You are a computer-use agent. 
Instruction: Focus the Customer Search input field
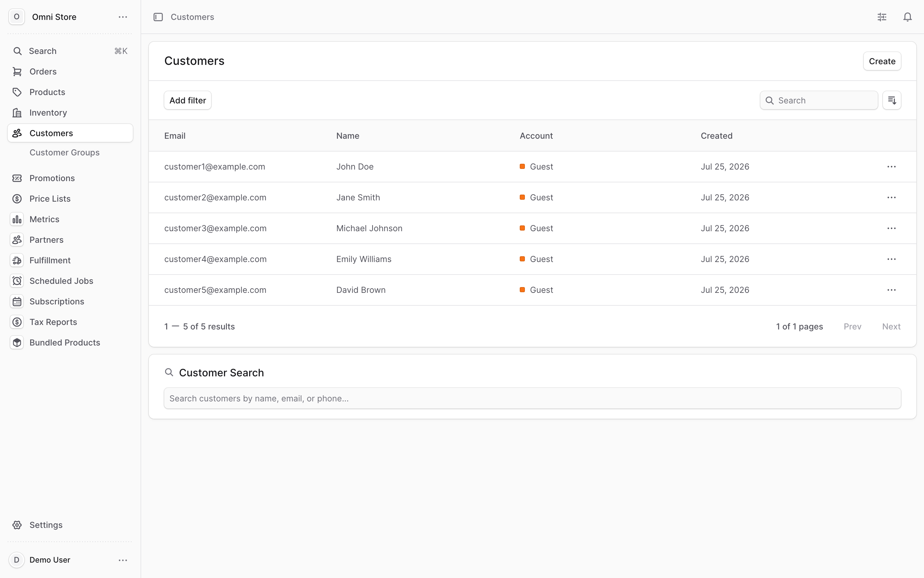click(x=532, y=398)
